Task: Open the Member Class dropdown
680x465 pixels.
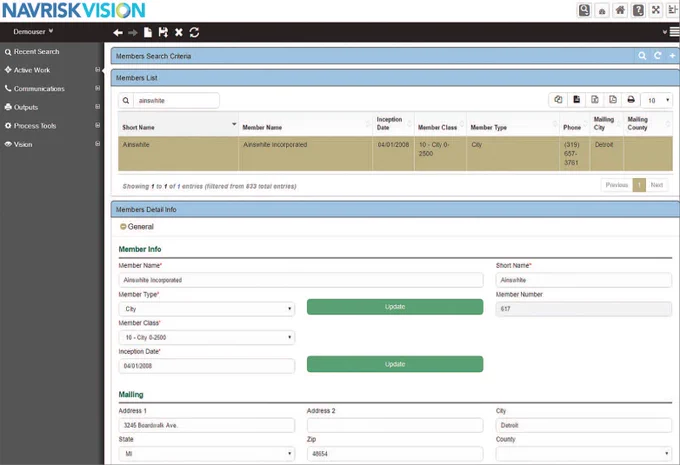Action: pos(206,337)
